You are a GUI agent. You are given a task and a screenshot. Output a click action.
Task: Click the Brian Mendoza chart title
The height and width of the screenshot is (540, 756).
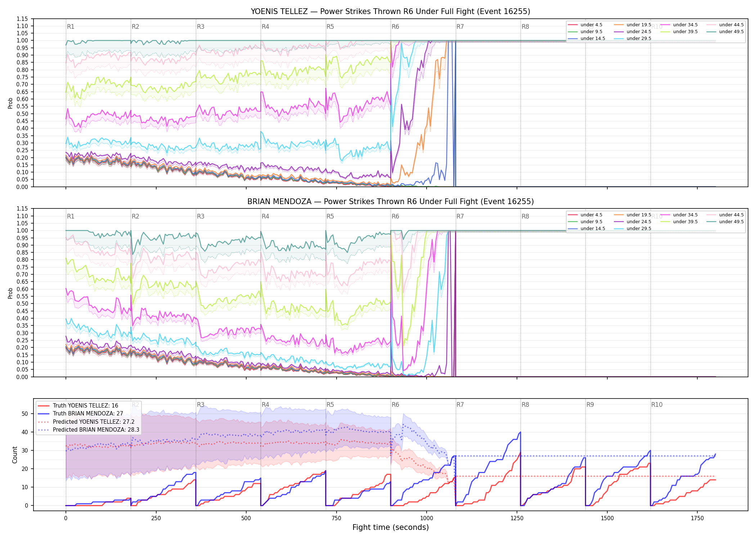point(390,202)
